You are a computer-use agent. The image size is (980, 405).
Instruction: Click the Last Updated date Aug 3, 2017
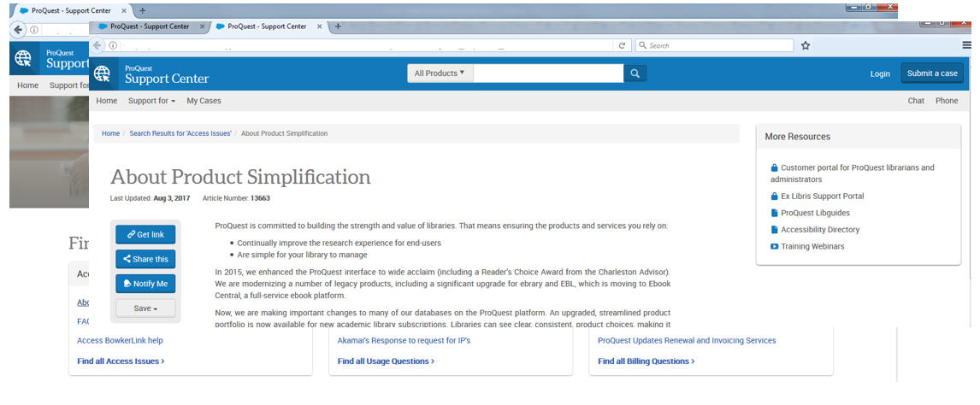[x=172, y=198]
